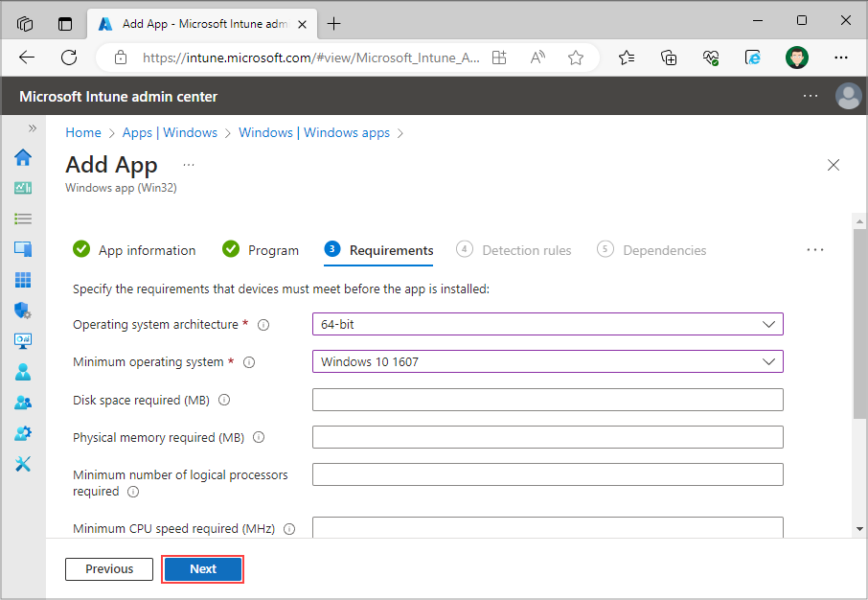
Task: Click the Home breadcrumb link
Action: tap(83, 132)
